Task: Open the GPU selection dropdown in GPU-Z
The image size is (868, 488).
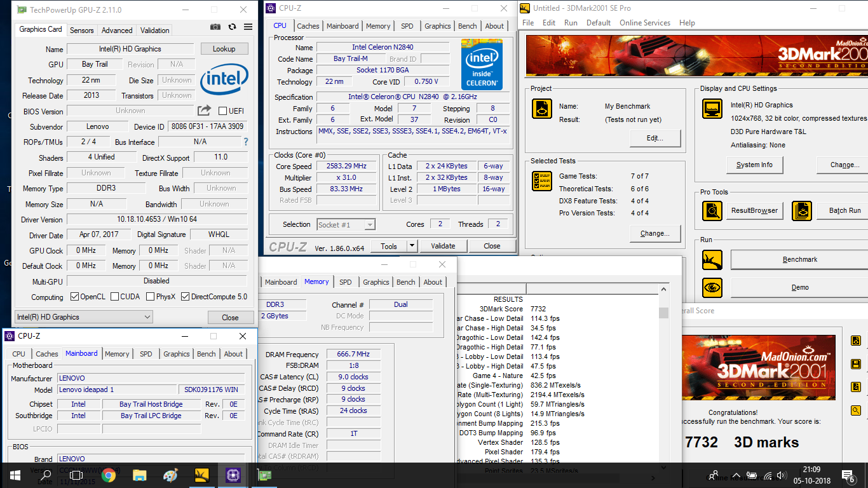Action: point(83,316)
